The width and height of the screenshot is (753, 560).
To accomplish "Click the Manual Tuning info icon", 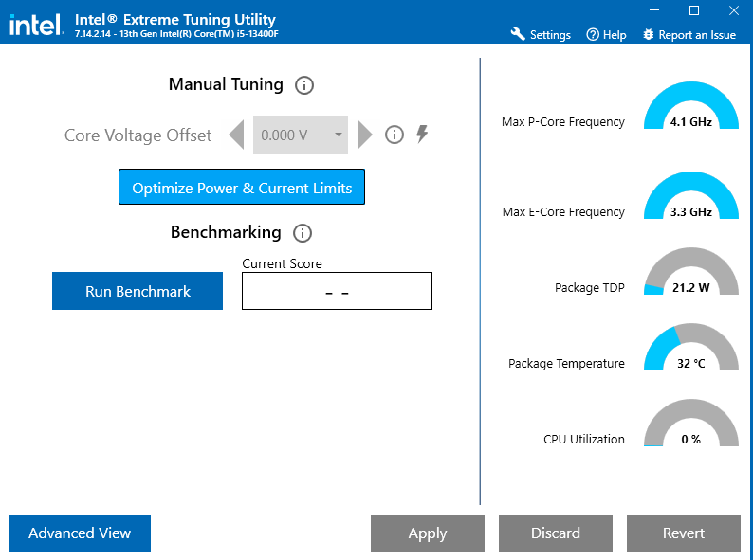I will 304,85.
